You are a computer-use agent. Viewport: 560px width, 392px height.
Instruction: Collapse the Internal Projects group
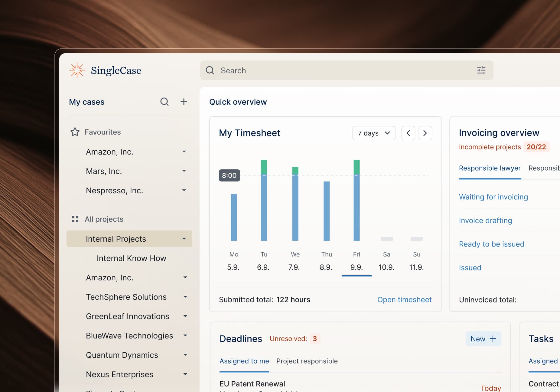click(x=184, y=239)
